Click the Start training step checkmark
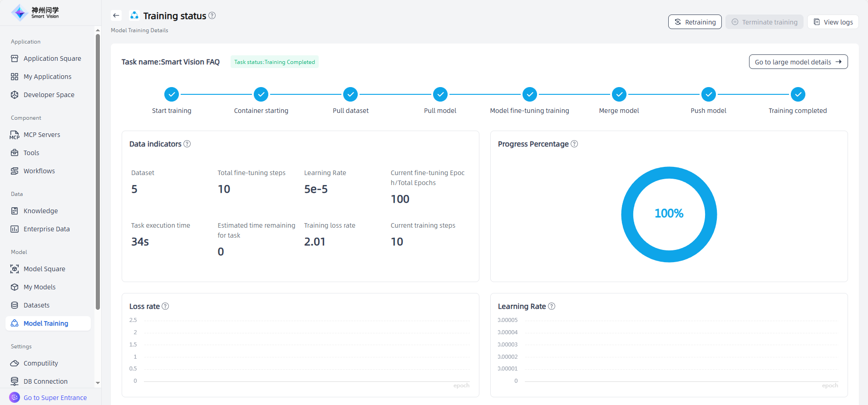This screenshot has width=868, height=405. (x=172, y=94)
